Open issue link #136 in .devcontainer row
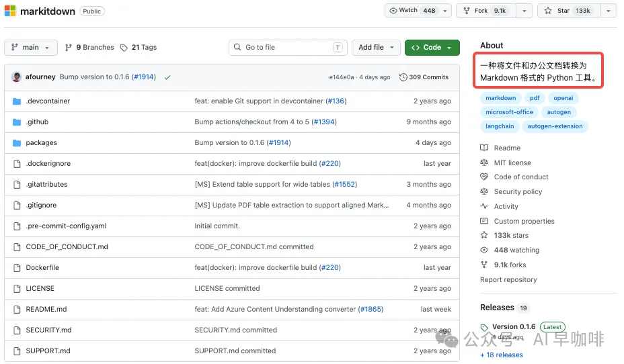The image size is (624, 364). tap(336, 101)
